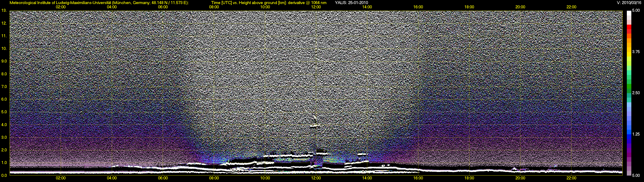Click the 13. height label on the vertical axis
This screenshot has height=182, width=644.
(x=4, y=10)
